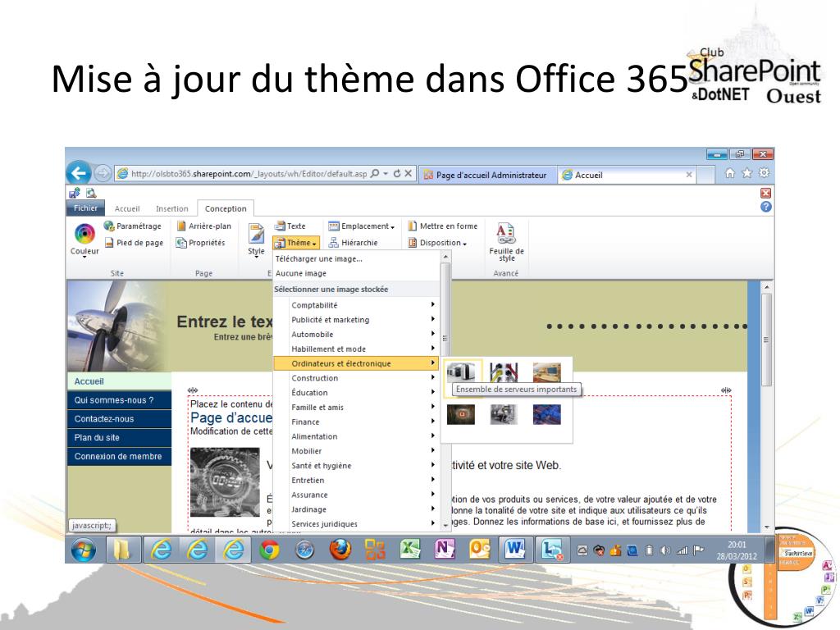Expand Habillement et mode category
The image size is (840, 630).
point(356,349)
